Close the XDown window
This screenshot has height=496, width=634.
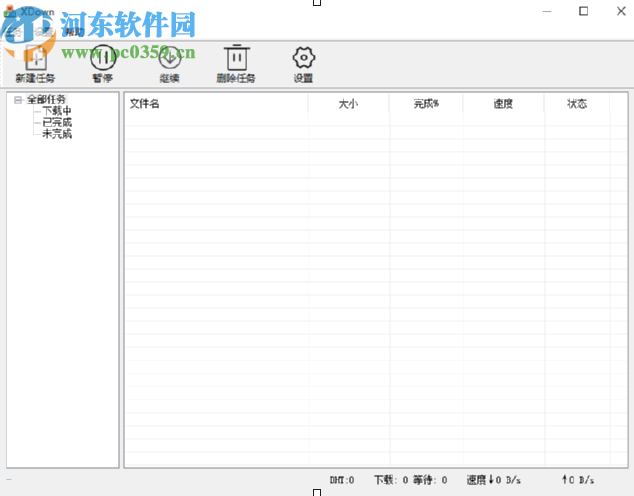[x=621, y=11]
